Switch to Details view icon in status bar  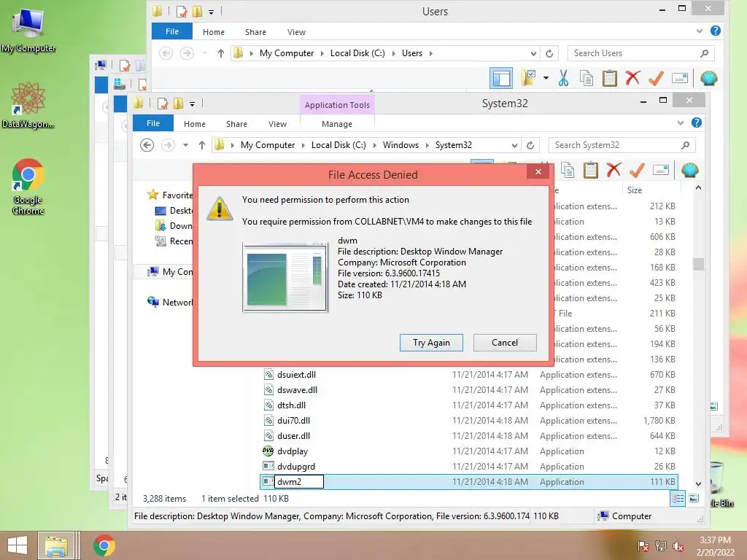pyautogui.click(x=678, y=499)
